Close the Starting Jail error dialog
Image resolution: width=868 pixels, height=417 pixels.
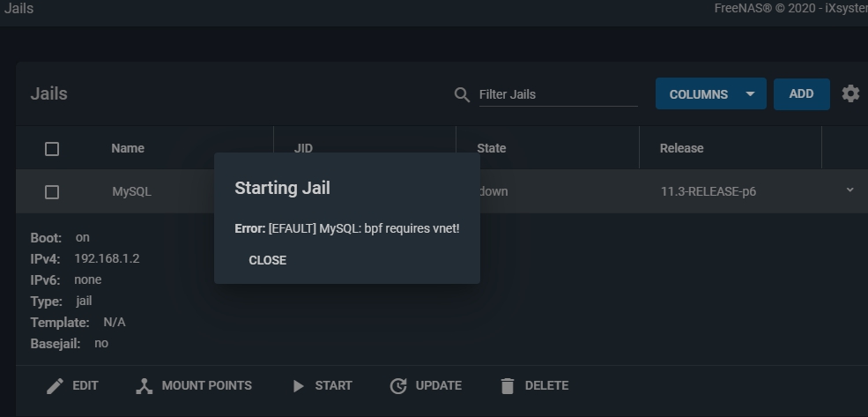(268, 260)
